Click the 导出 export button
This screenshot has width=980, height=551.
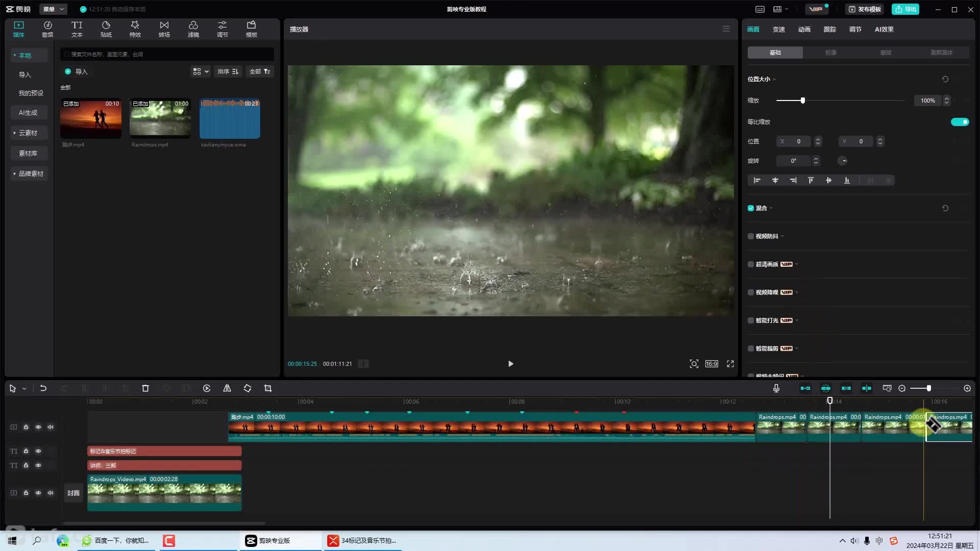pos(905,9)
